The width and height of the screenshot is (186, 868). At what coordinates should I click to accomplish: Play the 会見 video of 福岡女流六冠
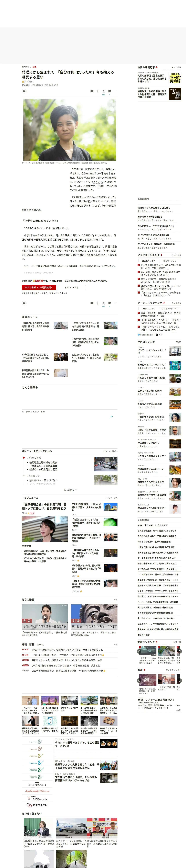tap(45, 617)
